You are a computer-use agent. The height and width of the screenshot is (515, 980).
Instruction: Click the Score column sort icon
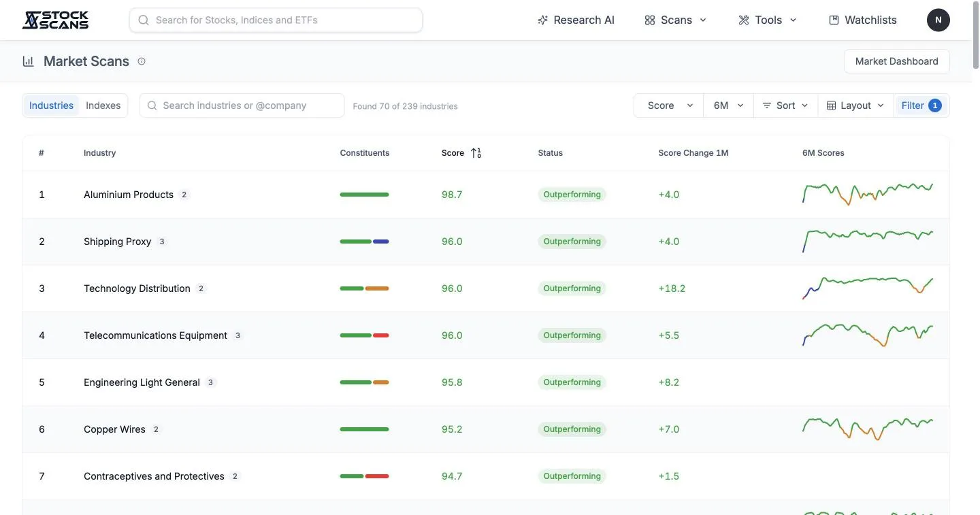(476, 153)
